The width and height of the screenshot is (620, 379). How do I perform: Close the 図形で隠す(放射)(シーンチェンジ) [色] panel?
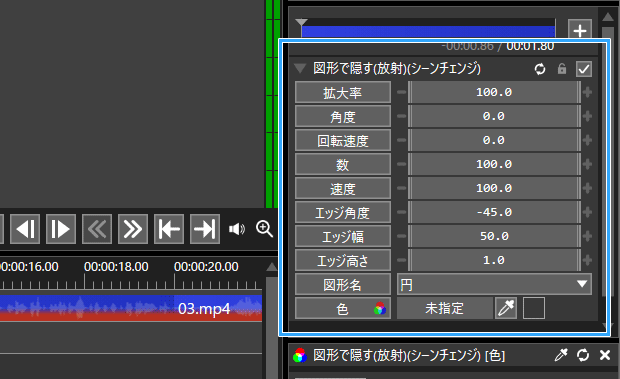click(605, 355)
